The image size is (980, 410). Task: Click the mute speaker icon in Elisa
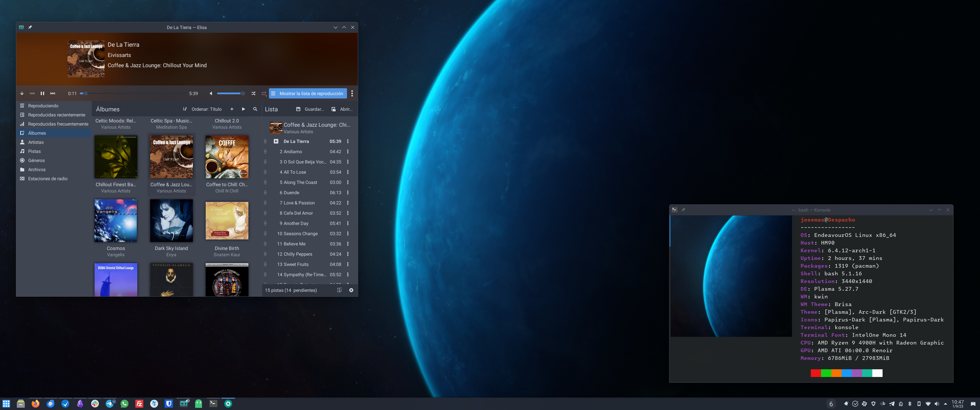[x=211, y=93]
